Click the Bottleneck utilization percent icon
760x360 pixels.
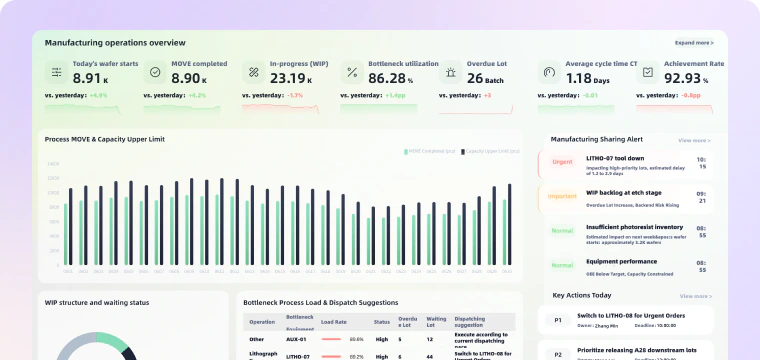[x=352, y=72]
